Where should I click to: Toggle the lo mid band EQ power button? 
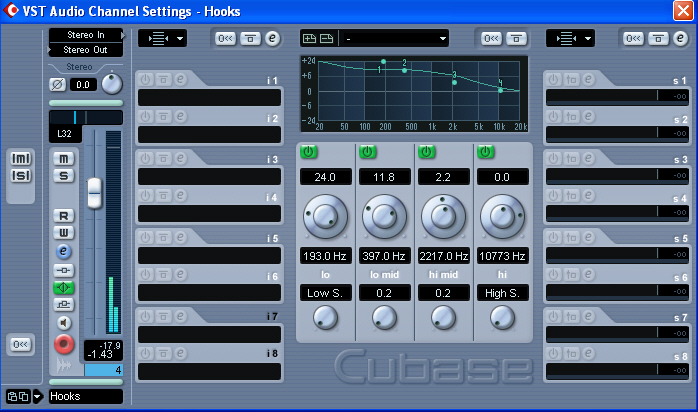(x=367, y=152)
